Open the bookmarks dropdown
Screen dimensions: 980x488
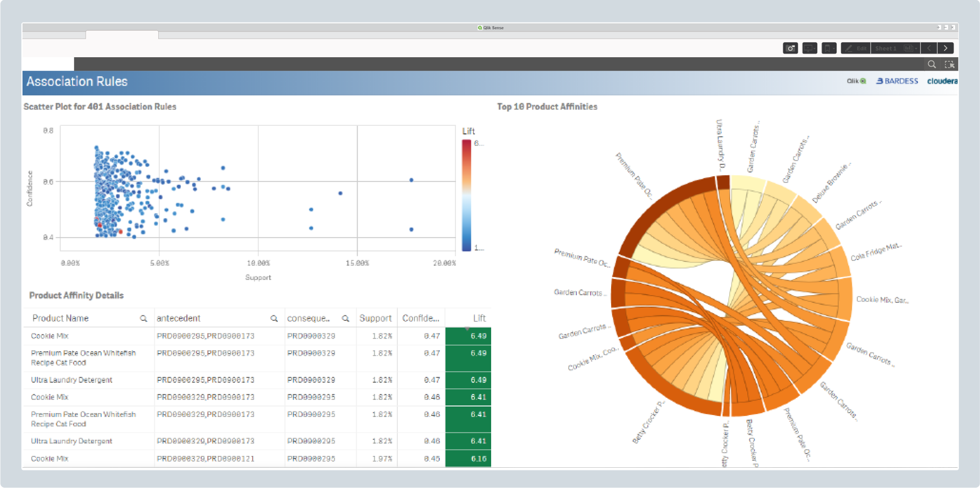[829, 48]
